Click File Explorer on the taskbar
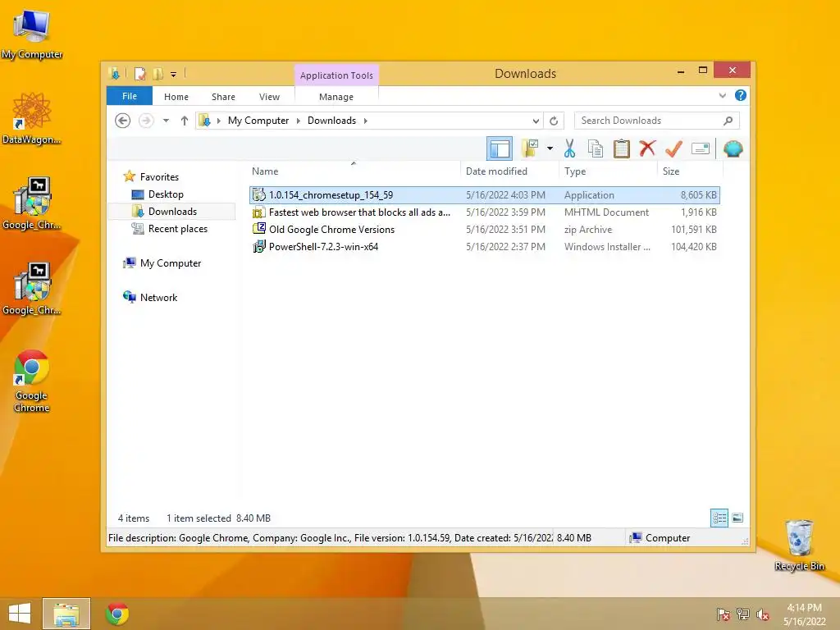840x630 pixels. tap(66, 614)
